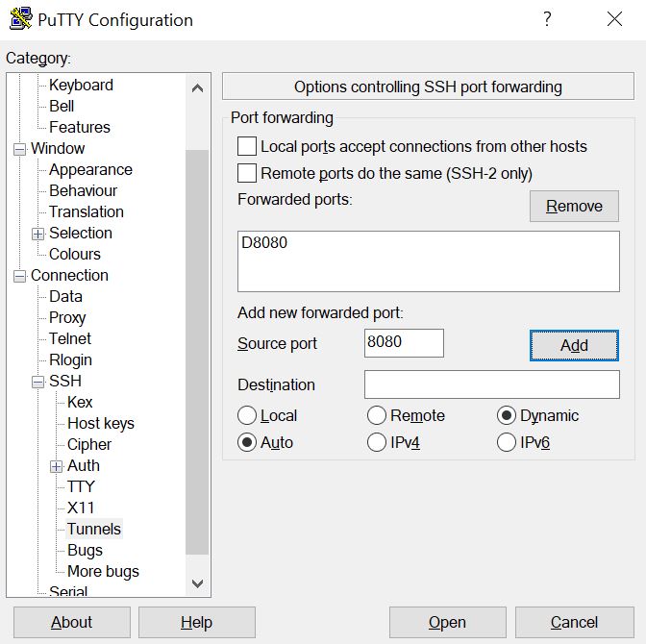Tick Remote ports do the same checkbox

pyautogui.click(x=247, y=173)
